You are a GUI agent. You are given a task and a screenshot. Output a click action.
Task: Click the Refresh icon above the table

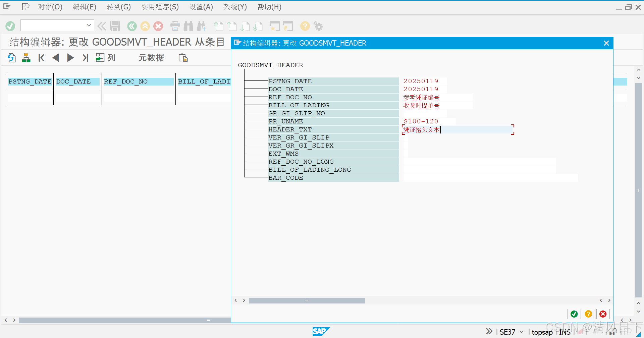pos(11,58)
